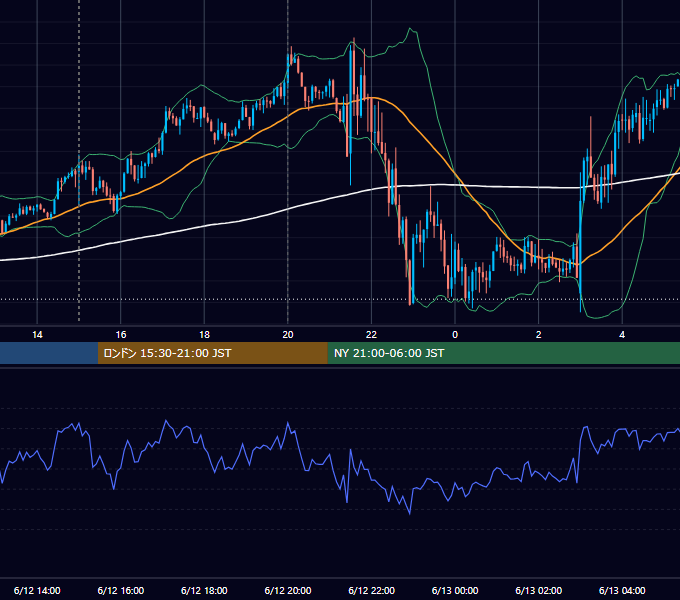Click the '22' hour label on the chart axis
This screenshot has width=680, height=600.
[x=371, y=335]
